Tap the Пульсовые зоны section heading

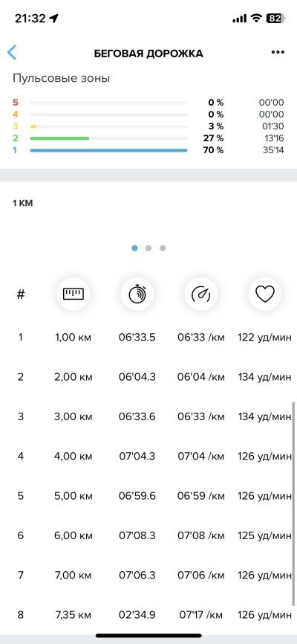click(x=61, y=78)
